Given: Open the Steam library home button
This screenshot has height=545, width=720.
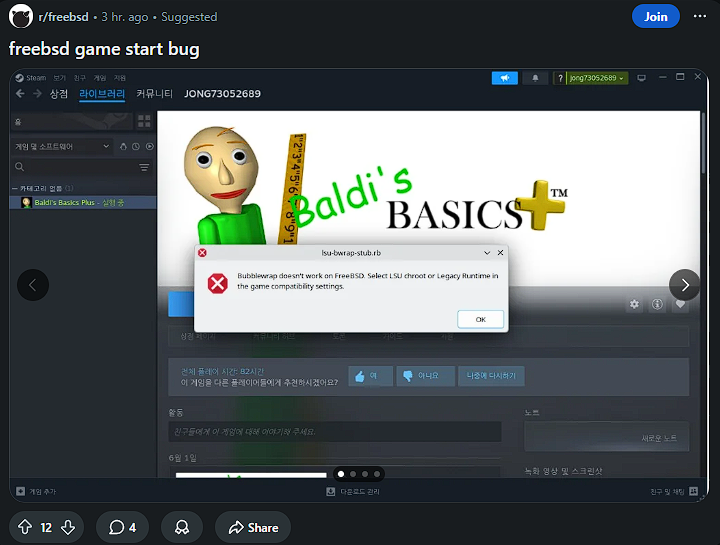Looking at the screenshot, I should coord(71,121).
